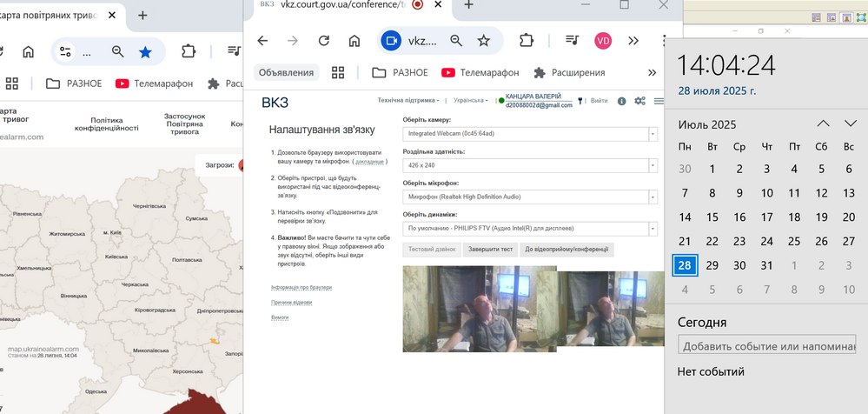The height and width of the screenshot is (414, 868).
Task: Open microphone dropdown Realtek High Definition Audio
Action: coord(530,197)
